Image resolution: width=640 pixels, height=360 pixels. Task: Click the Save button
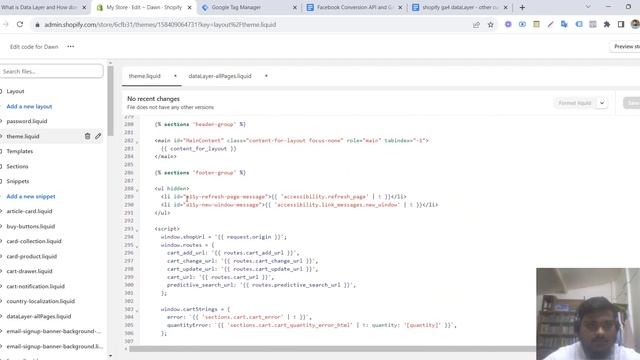631,103
